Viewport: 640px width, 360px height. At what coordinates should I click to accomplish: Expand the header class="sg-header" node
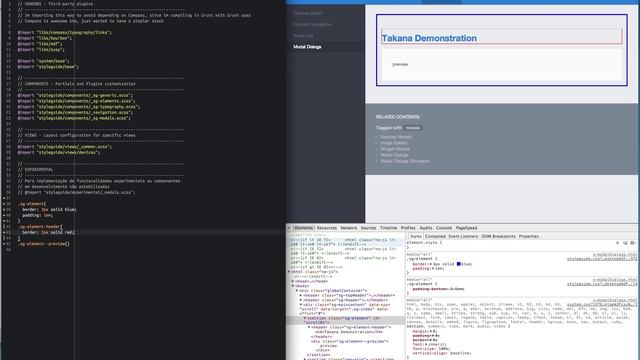coord(301,300)
